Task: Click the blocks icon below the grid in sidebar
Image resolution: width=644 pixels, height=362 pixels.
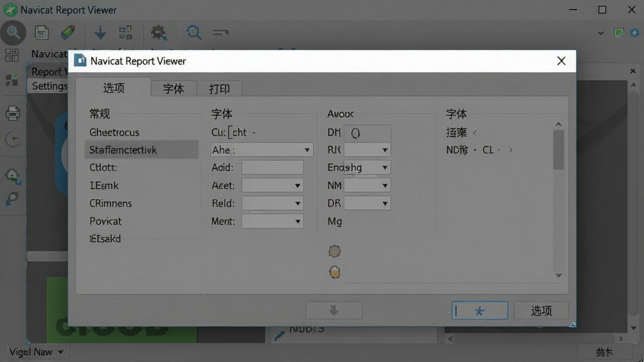Action: coord(12,79)
